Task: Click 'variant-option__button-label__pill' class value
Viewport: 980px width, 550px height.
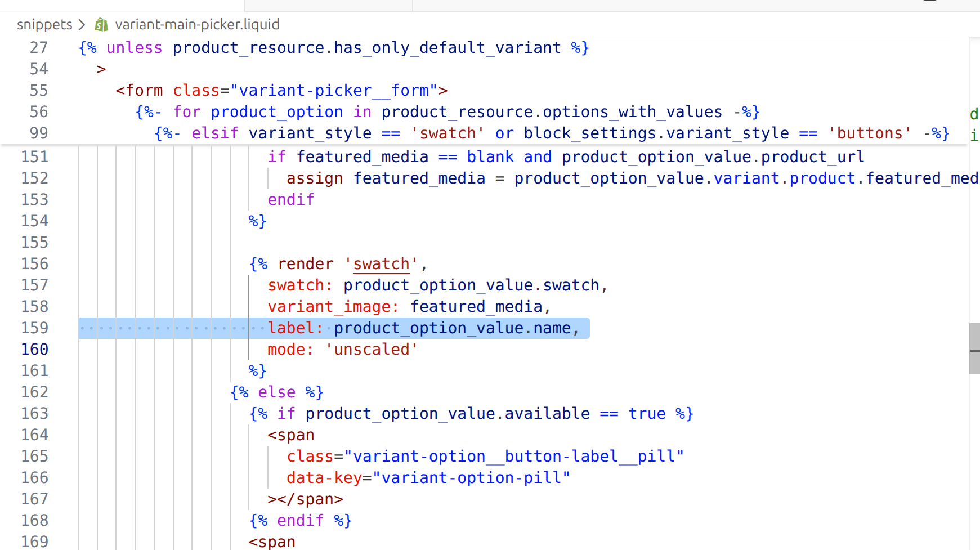Action: 514,457
